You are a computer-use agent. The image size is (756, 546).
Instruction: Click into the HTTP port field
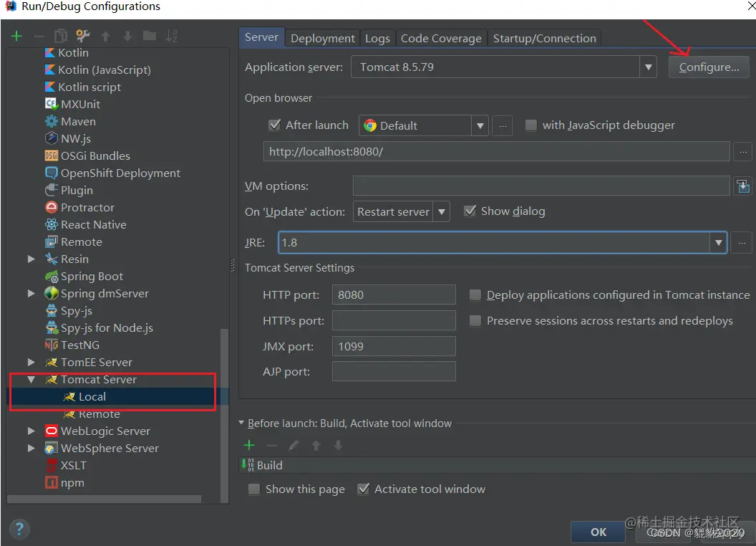(x=394, y=295)
